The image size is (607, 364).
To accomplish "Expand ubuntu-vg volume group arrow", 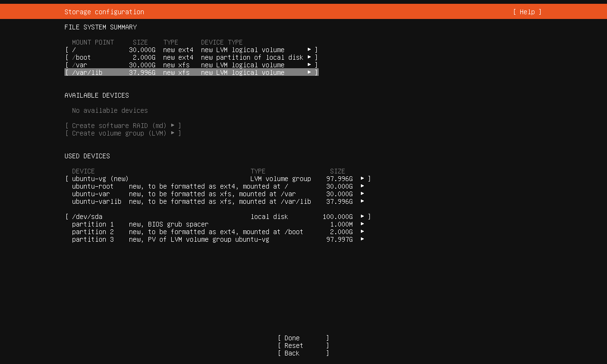I will point(362,179).
